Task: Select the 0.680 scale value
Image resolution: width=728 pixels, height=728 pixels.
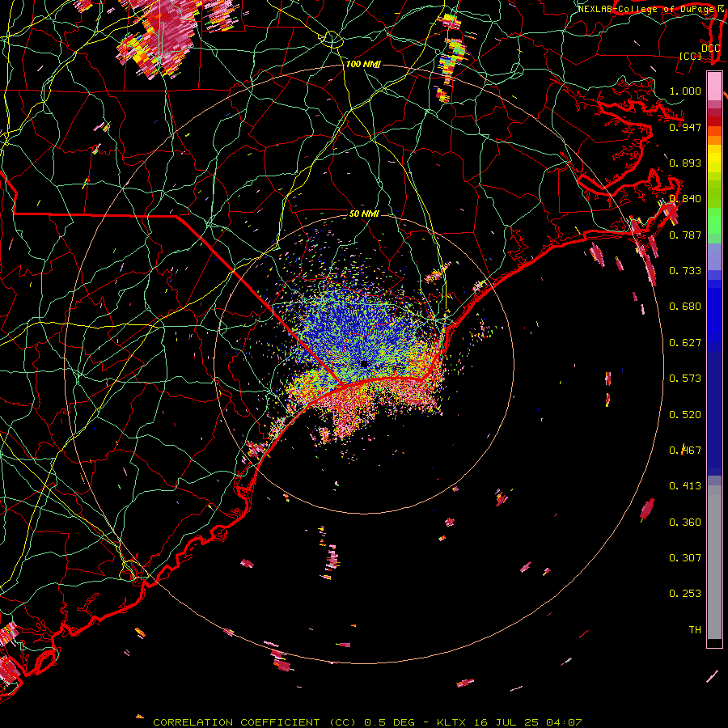Action: 685,307
